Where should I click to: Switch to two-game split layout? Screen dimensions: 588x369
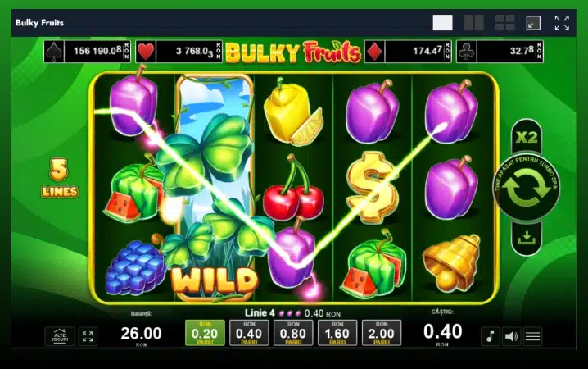pos(473,23)
